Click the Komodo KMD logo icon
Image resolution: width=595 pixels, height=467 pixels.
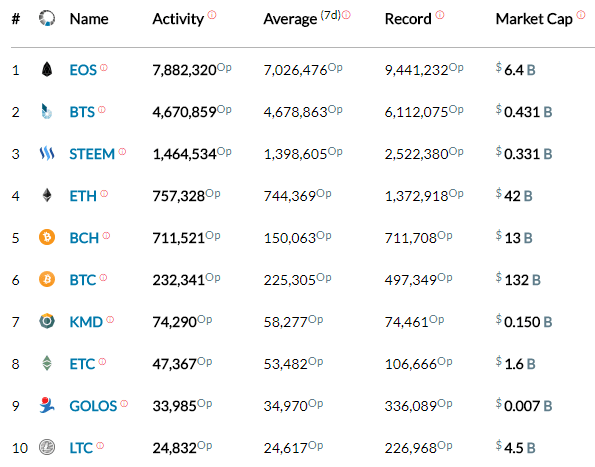pyautogui.click(x=47, y=321)
